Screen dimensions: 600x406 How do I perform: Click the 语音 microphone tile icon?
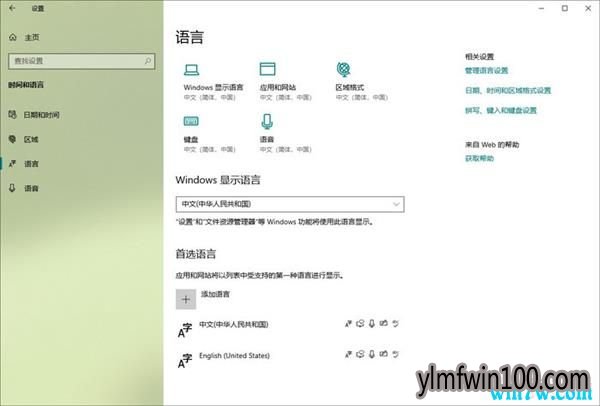(267, 121)
